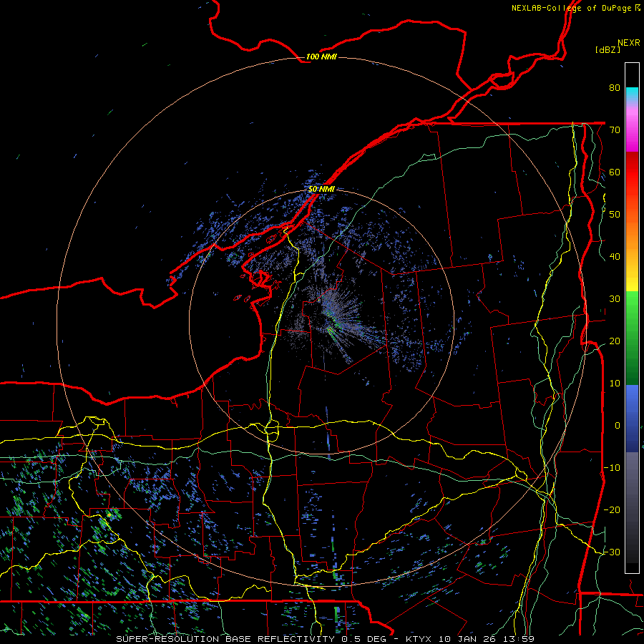The width and height of the screenshot is (644, 644).
Task: Pick the 50 label on the reflectivity scale
Action: click(x=615, y=215)
